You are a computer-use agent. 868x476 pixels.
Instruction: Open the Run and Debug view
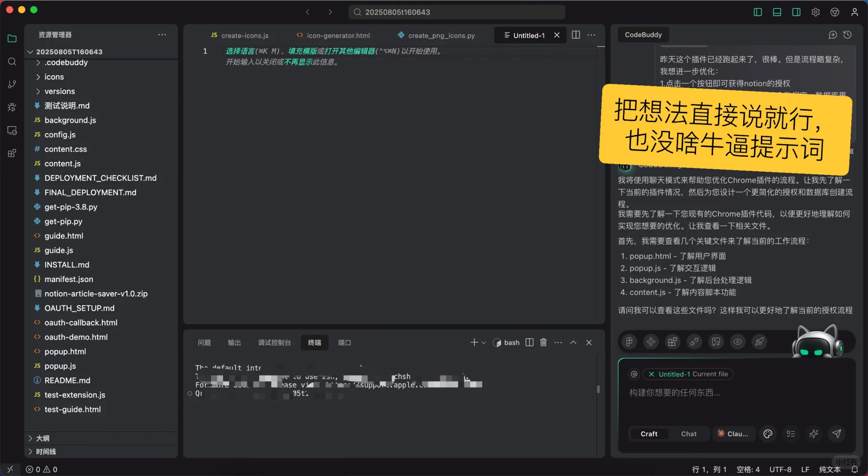[12, 107]
